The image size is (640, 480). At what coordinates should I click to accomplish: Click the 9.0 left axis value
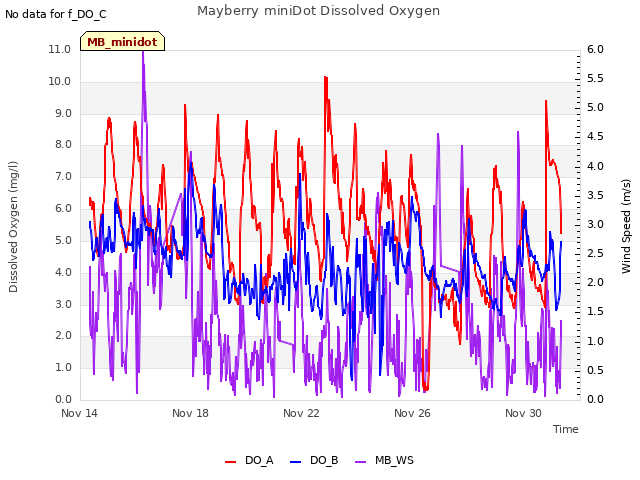click(x=64, y=113)
